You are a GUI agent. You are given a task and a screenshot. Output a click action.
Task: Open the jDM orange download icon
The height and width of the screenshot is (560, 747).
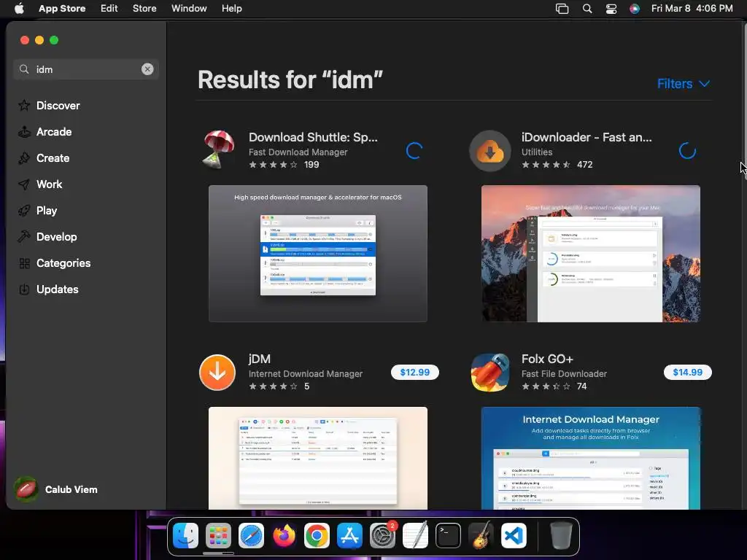pos(217,373)
